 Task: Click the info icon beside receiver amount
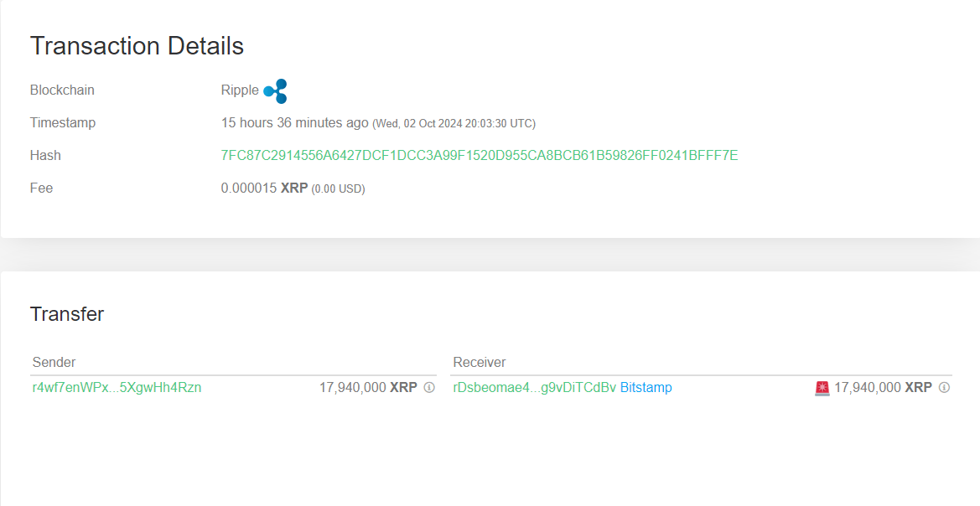click(944, 388)
